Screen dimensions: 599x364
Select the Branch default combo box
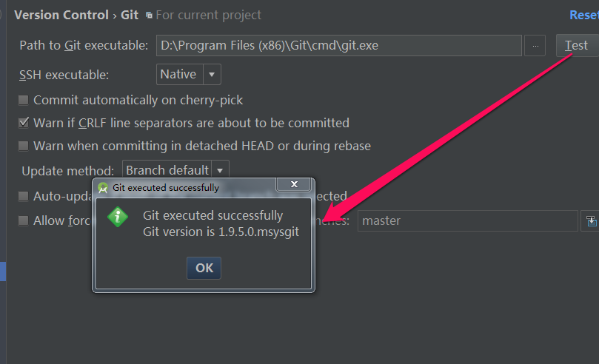[x=175, y=169]
